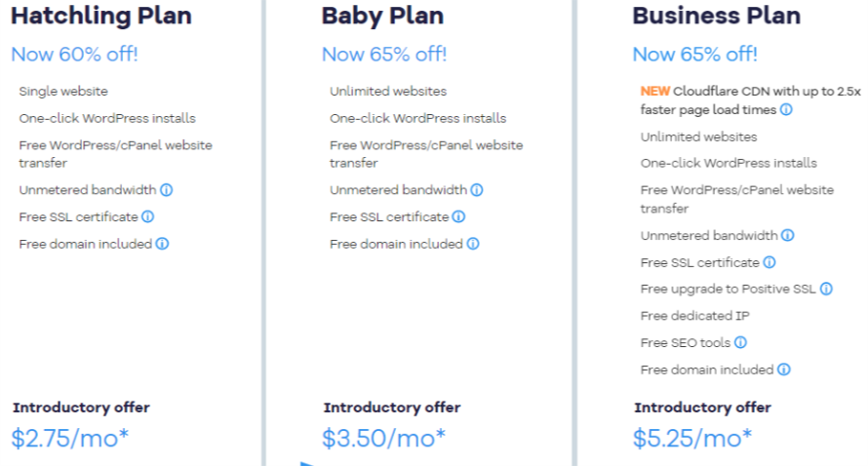Click info icon beside Hatchling Unmetered bandwidth
868x466 pixels.
[x=167, y=190]
